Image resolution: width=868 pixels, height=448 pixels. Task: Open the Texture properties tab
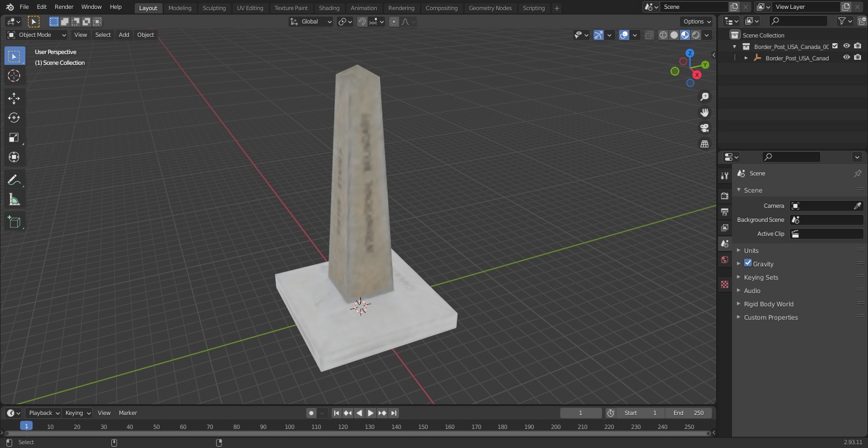pyautogui.click(x=724, y=284)
